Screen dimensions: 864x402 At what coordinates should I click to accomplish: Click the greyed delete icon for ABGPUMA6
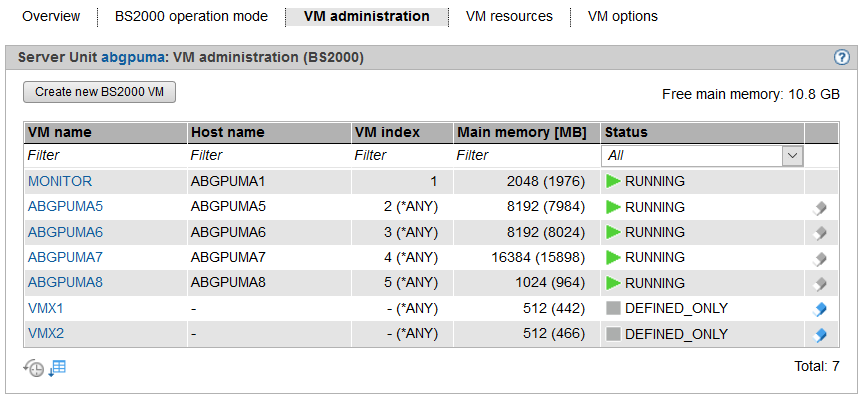pyautogui.click(x=820, y=233)
